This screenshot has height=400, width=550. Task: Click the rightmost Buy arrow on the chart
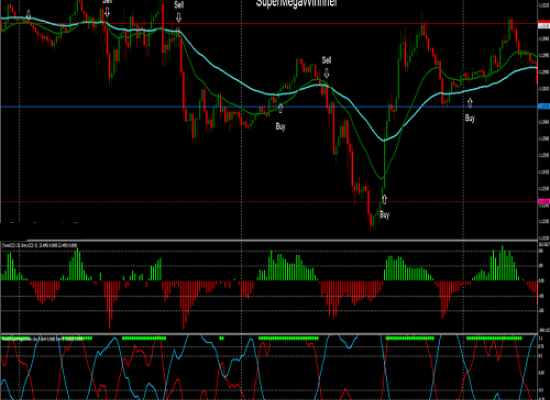pos(470,103)
